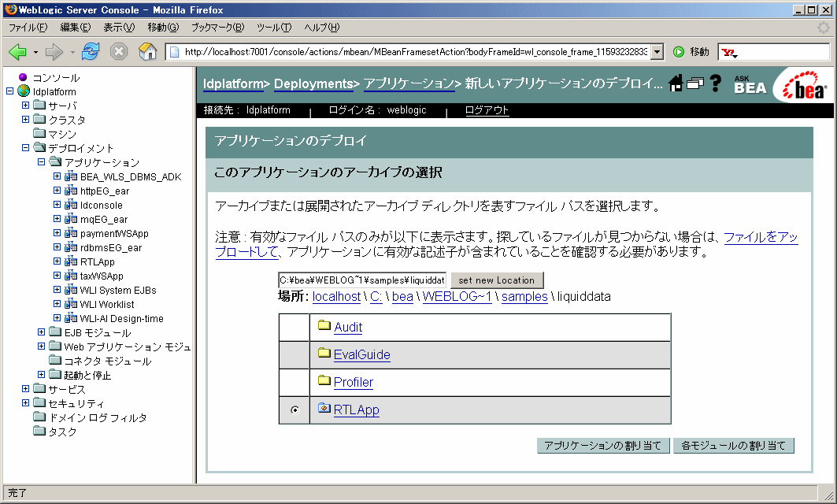Click the page icon in address bar
837x504 pixels.
pos(174,52)
